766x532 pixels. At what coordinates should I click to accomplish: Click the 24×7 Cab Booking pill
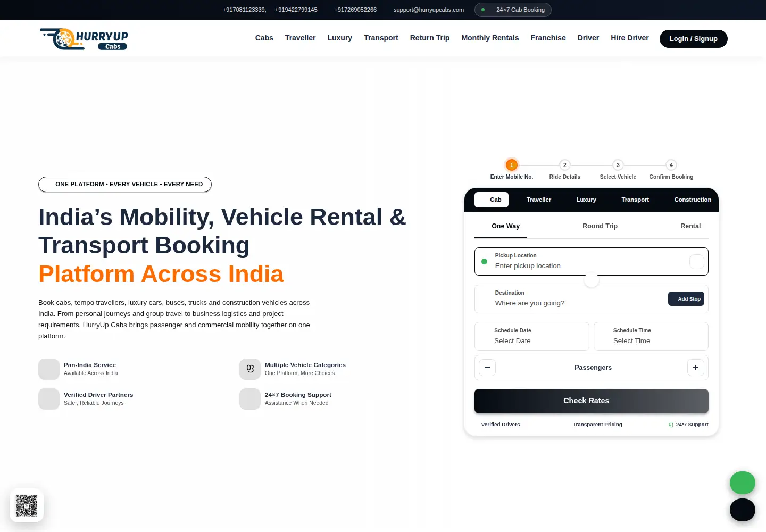(513, 10)
